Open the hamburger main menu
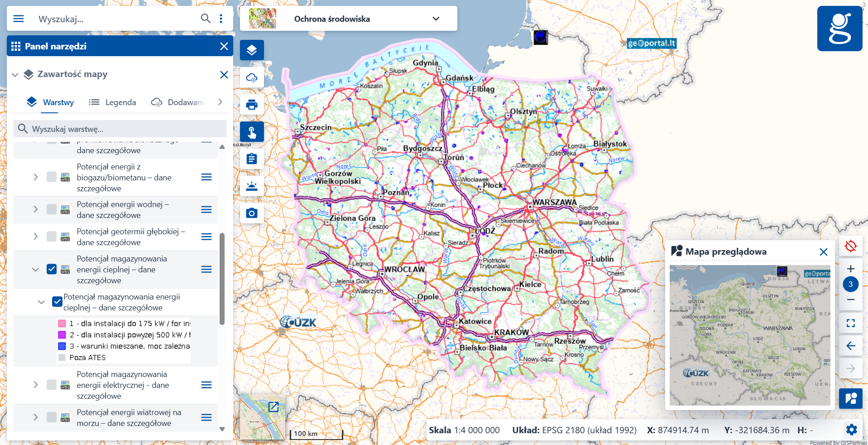The height and width of the screenshot is (445, 868). click(19, 19)
